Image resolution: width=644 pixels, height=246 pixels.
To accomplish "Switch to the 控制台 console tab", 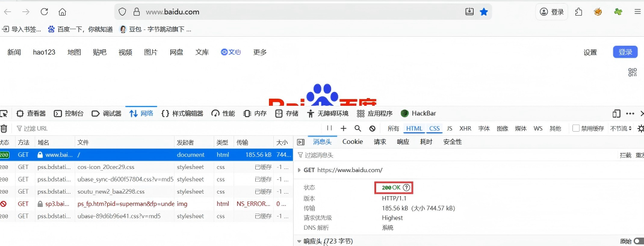I will (69, 113).
